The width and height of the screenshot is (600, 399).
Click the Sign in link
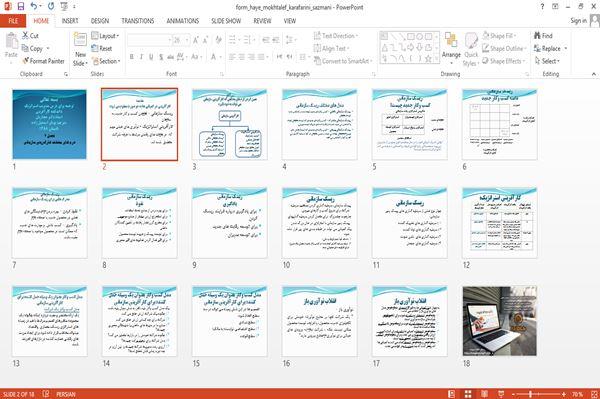tap(578, 21)
